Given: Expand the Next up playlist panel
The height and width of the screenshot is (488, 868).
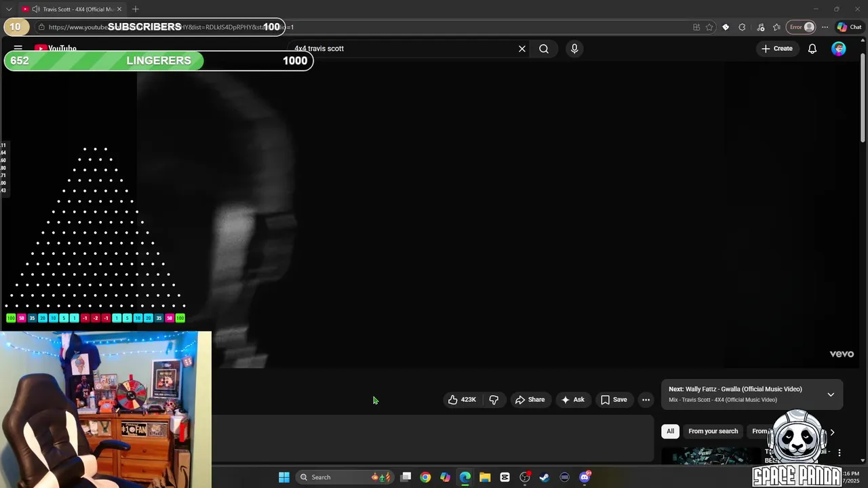Looking at the screenshot, I should click(x=831, y=394).
